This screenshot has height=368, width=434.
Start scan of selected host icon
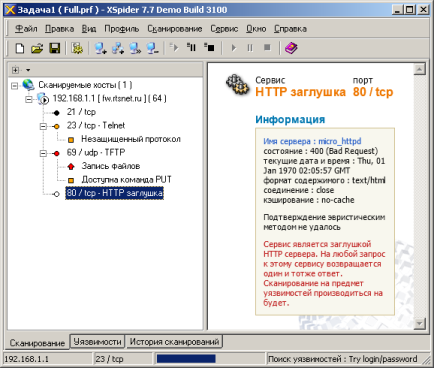pos(174,48)
